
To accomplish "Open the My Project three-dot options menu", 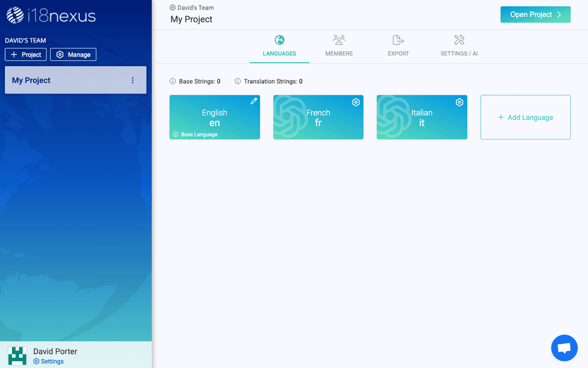I will tap(133, 79).
